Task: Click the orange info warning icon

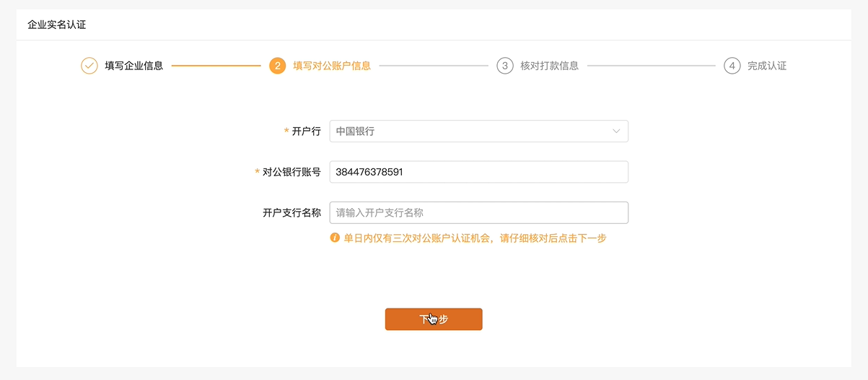Action: pos(335,238)
